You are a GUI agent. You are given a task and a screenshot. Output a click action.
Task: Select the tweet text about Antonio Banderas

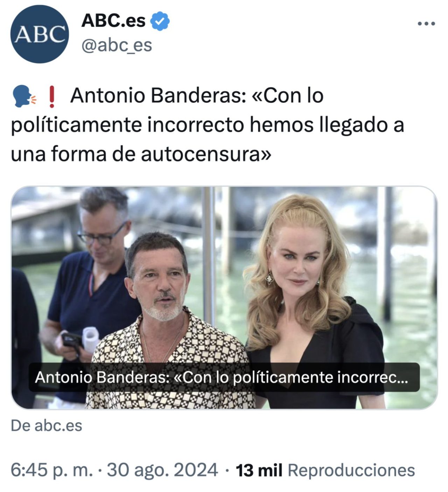(207, 125)
